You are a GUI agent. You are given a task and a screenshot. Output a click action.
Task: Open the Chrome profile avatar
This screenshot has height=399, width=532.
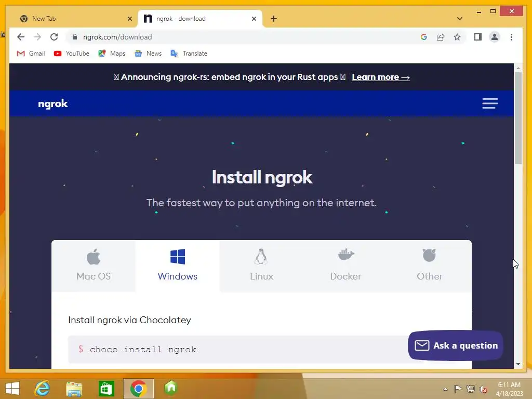pos(495,37)
